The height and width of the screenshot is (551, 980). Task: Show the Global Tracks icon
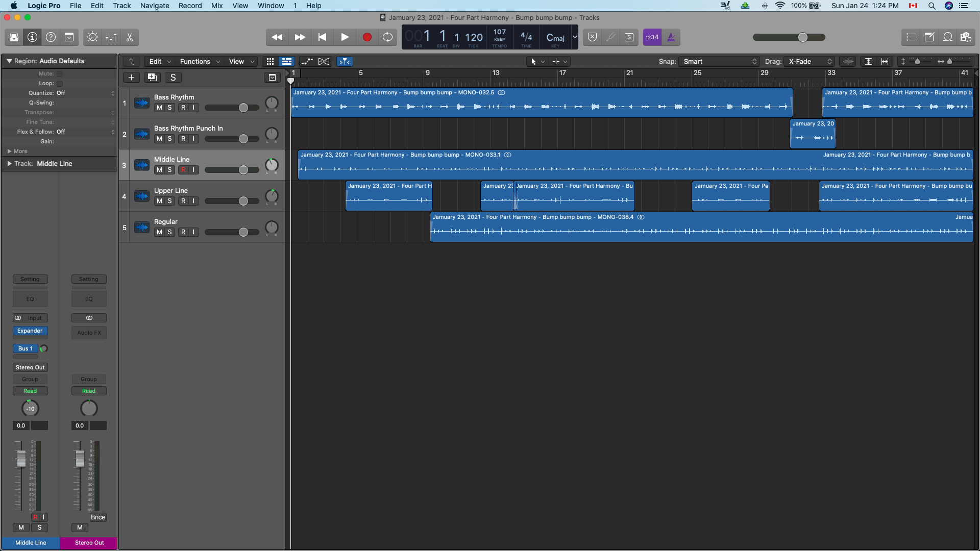272,78
